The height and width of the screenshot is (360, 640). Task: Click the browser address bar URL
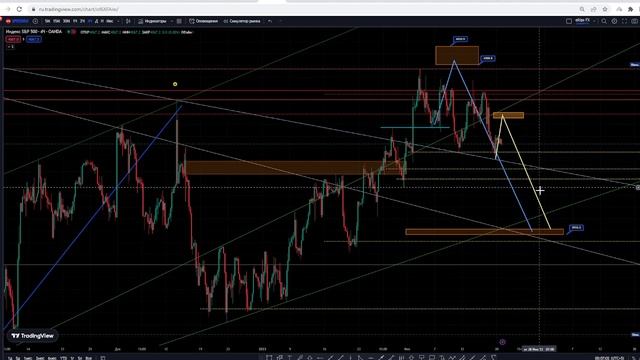pos(78,9)
